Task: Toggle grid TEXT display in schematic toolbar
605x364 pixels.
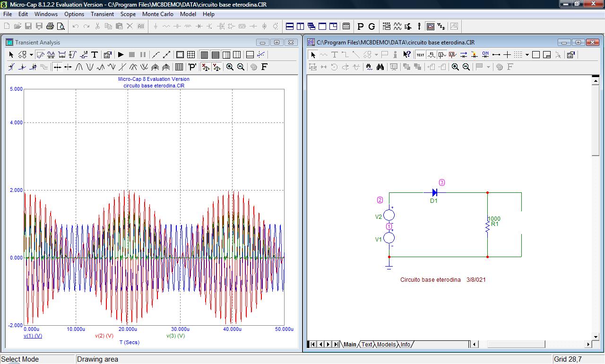Action: pyautogui.click(x=420, y=55)
